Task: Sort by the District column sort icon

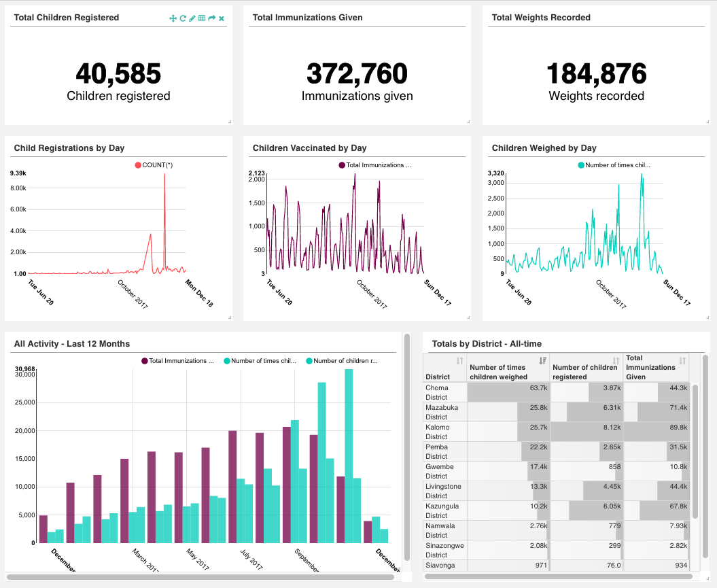Action: coord(459,361)
